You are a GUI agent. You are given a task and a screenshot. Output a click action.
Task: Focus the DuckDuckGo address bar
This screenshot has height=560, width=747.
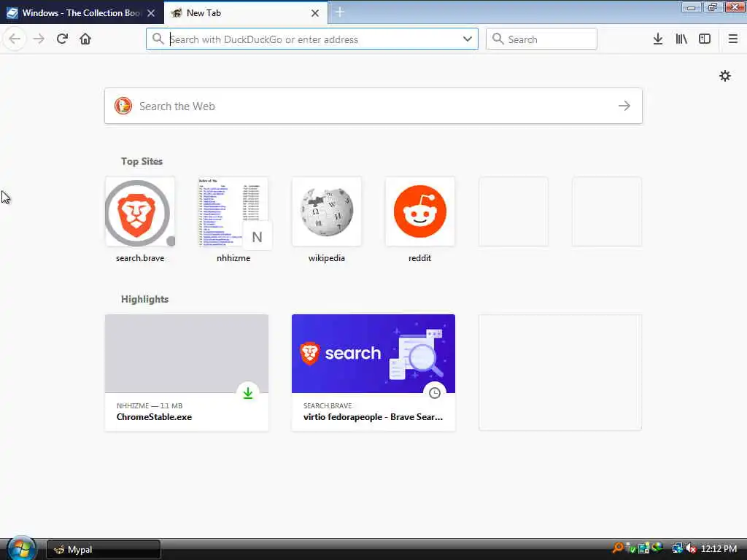tap(312, 39)
